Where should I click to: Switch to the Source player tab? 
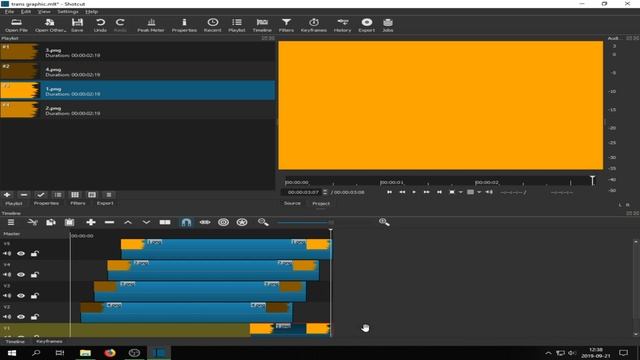point(292,203)
